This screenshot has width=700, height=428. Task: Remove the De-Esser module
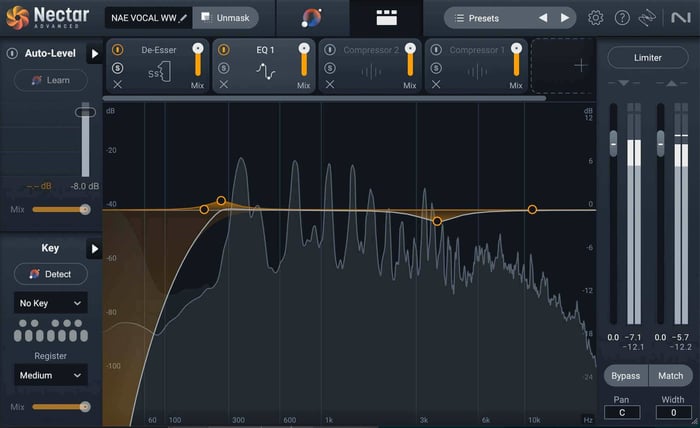click(x=117, y=84)
